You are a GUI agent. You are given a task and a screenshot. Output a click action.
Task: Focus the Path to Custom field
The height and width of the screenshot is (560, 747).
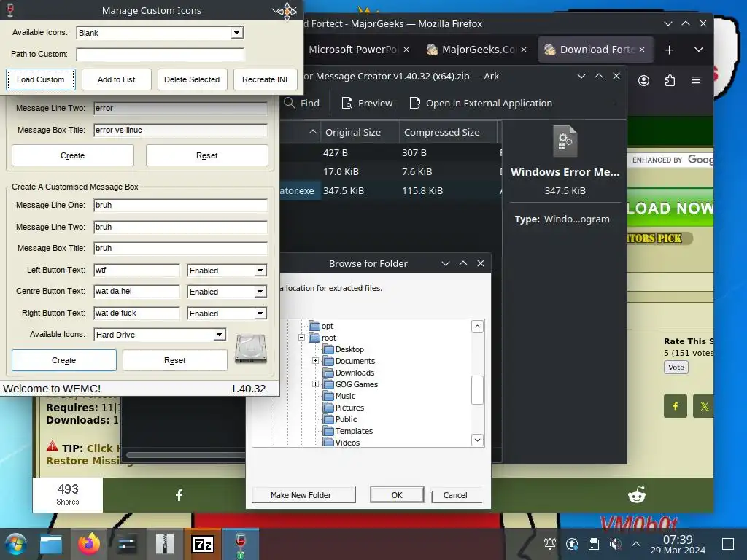(160, 54)
